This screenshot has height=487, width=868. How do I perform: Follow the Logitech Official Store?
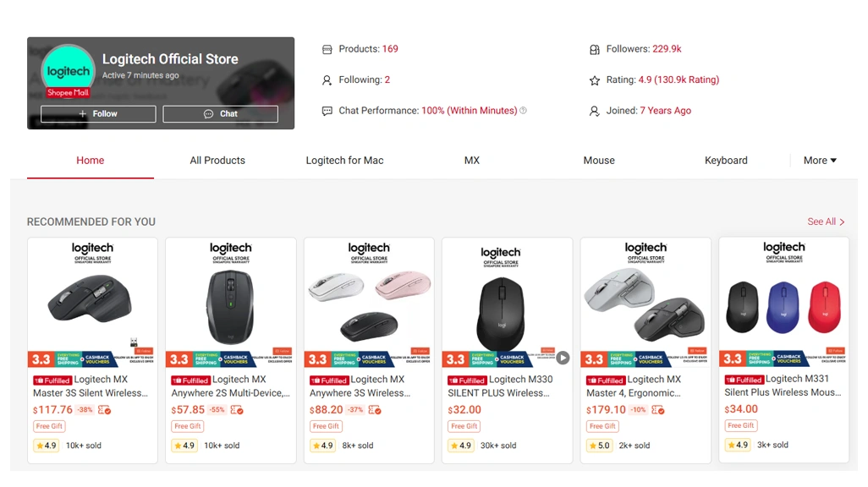[97, 113]
